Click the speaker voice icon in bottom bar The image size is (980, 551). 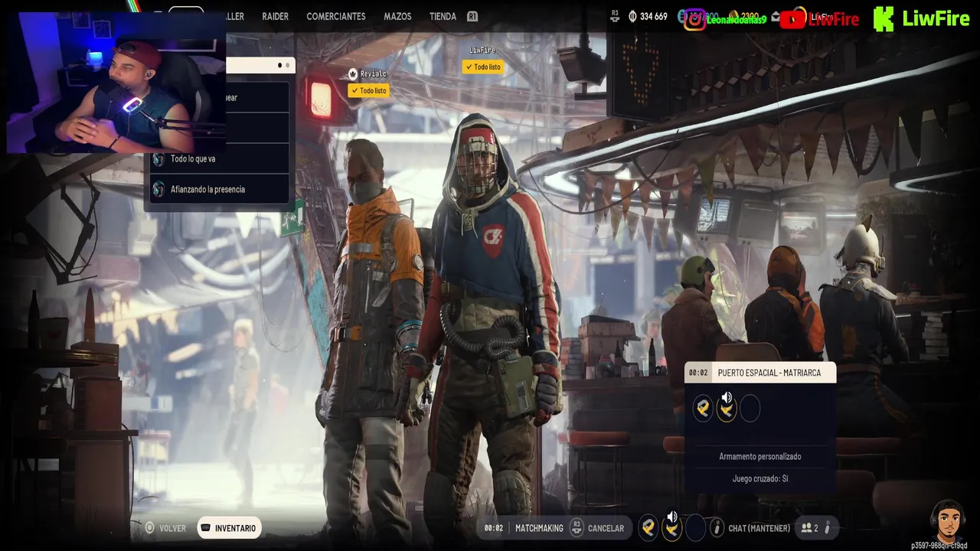point(672,517)
